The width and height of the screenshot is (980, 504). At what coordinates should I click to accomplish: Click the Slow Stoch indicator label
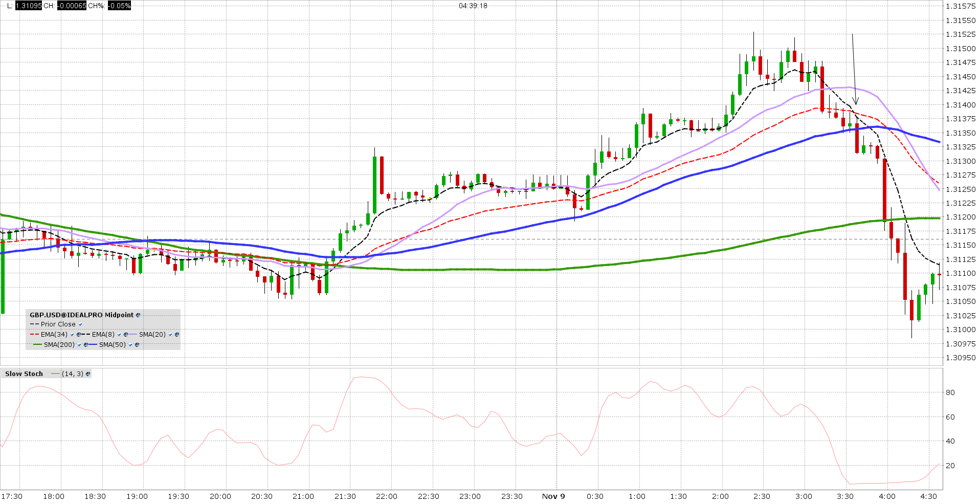click(x=24, y=374)
